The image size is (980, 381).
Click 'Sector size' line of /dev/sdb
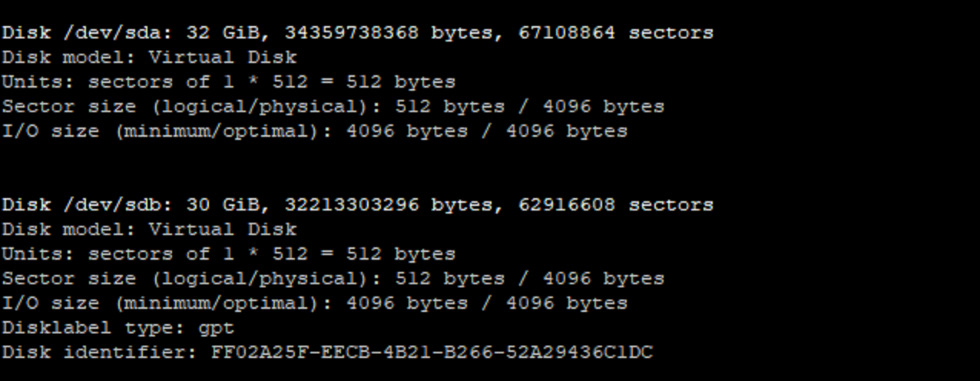(x=333, y=279)
